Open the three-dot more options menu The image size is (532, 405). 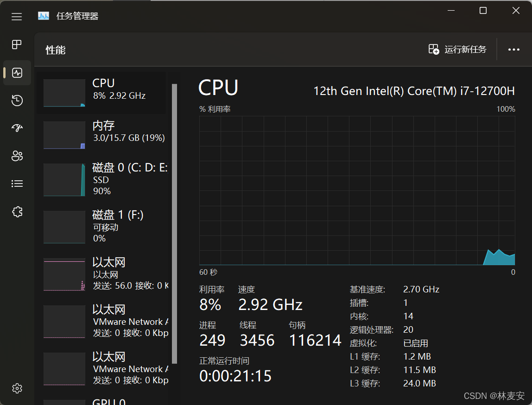pyautogui.click(x=514, y=50)
